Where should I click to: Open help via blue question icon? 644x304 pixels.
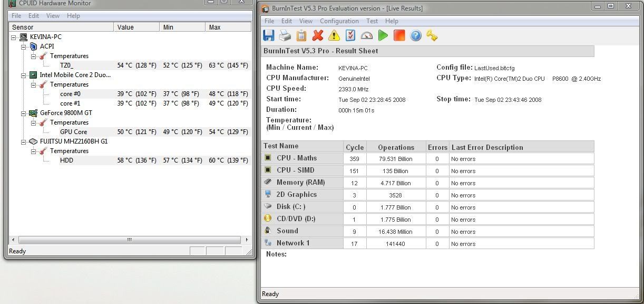[416, 35]
